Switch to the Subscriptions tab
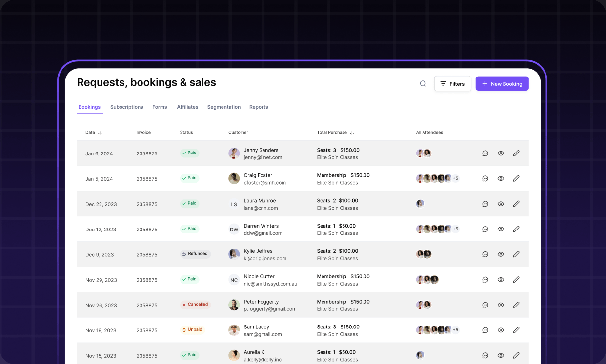The height and width of the screenshot is (364, 606). tap(126, 107)
